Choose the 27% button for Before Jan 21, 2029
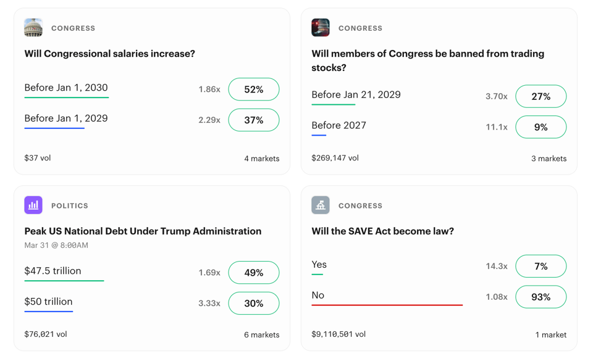 coord(541,96)
